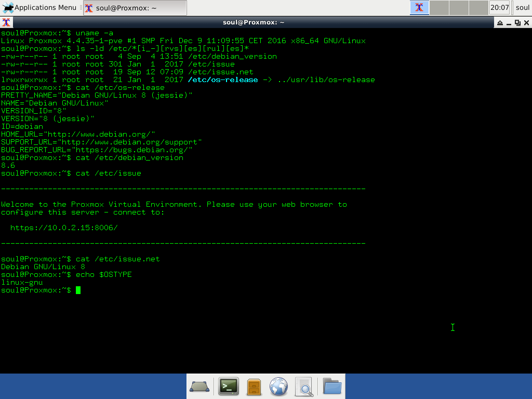This screenshot has width=532, height=399.
Task: Minimize the soul@Proxmox terminal window
Action: click(x=509, y=23)
